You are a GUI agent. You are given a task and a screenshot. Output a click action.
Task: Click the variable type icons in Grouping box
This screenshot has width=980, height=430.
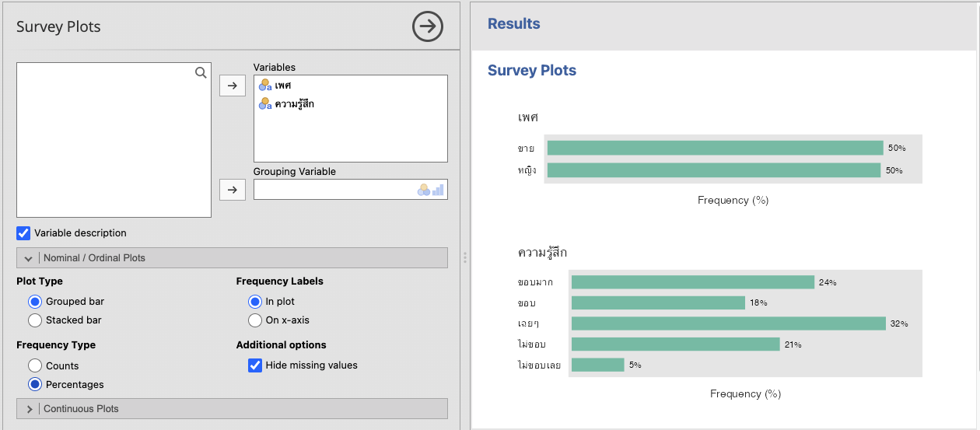click(x=430, y=190)
